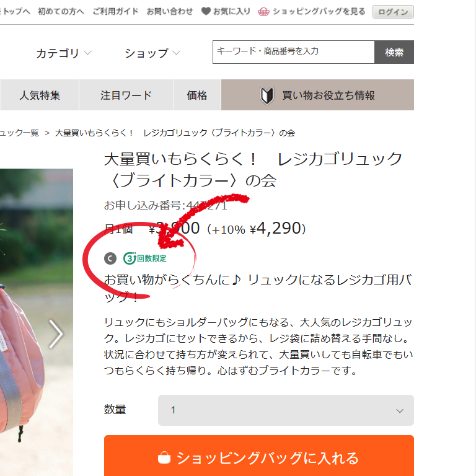Screen dimensions: 476x476
Task: Open the お問い合わせ link
Action: click(170, 12)
